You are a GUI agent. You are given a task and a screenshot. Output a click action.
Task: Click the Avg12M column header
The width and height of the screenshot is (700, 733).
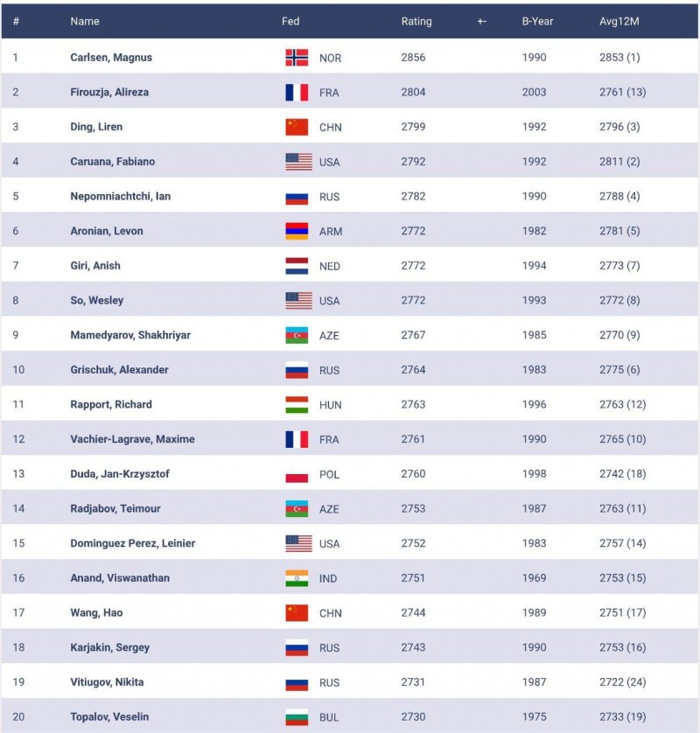click(x=619, y=21)
